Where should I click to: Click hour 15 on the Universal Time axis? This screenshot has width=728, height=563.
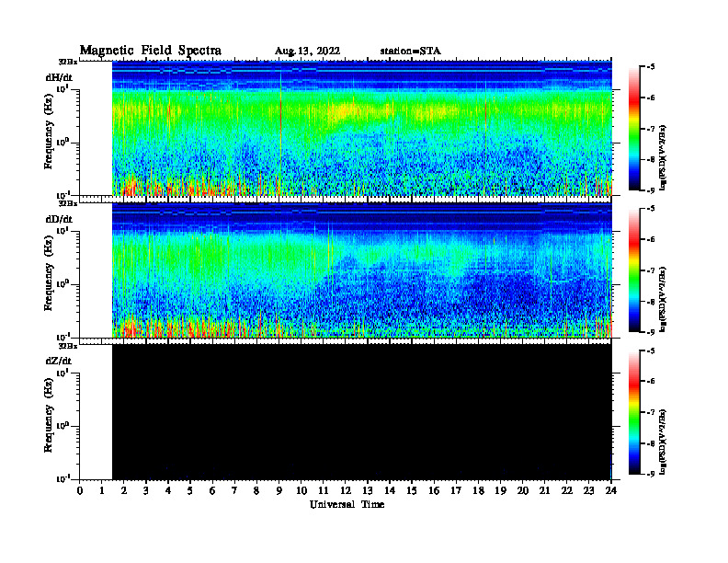pos(412,490)
